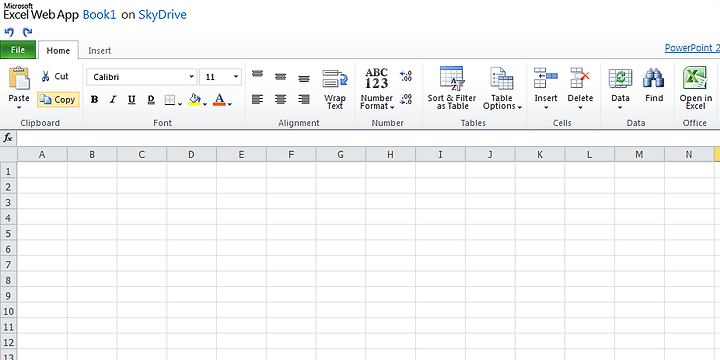The height and width of the screenshot is (360, 720).
Task: Select row 1 header
Action: tap(8, 171)
